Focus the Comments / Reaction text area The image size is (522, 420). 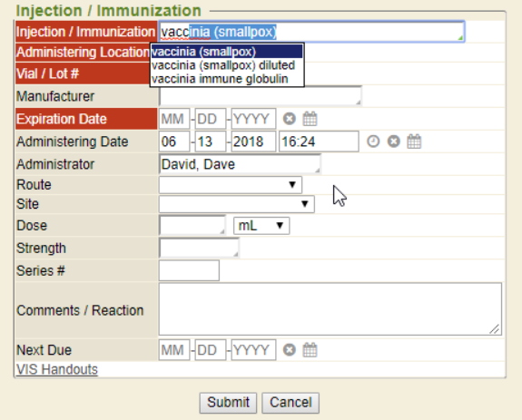tap(330, 309)
